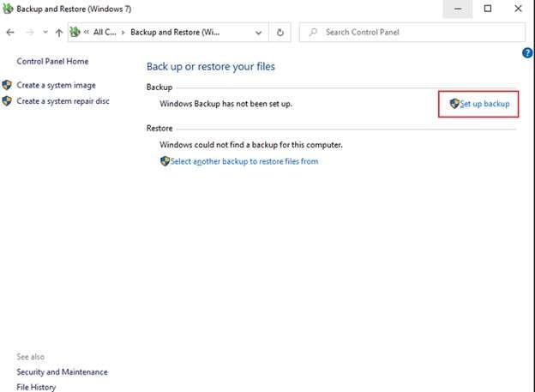
Task: Select the 'All C...' breadcrumb segment
Action: (105, 32)
